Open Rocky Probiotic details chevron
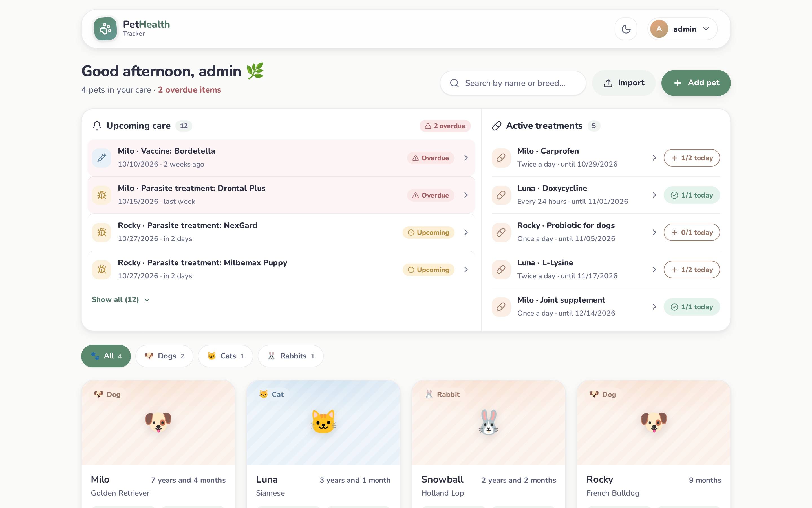This screenshot has width=812, height=508. click(x=654, y=233)
